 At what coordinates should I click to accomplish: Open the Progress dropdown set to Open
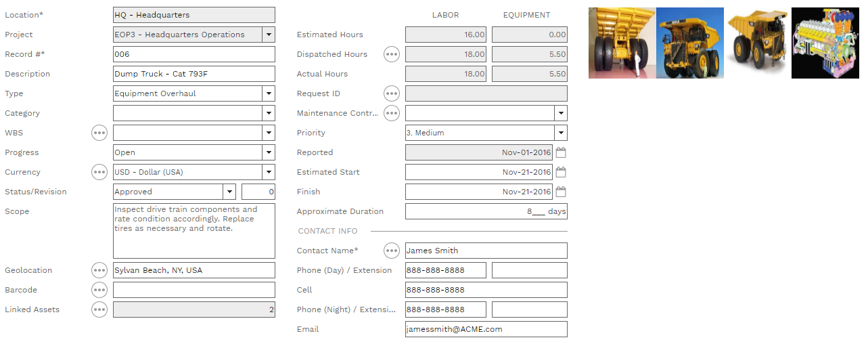[269, 152]
